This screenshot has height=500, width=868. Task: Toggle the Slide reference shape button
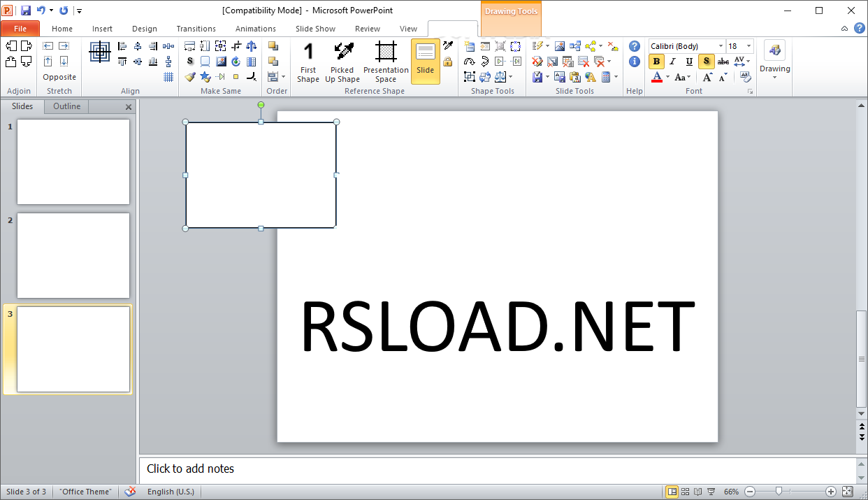(x=426, y=62)
